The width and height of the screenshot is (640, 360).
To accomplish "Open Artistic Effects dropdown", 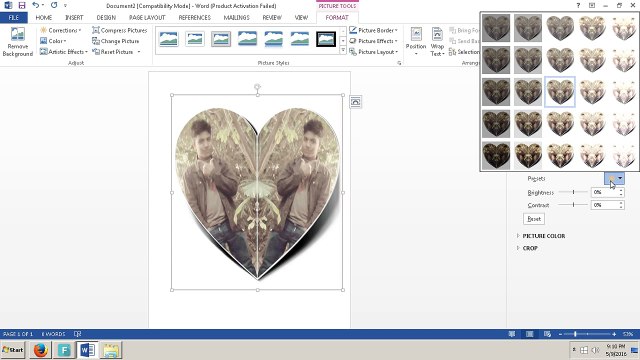I will (64, 52).
